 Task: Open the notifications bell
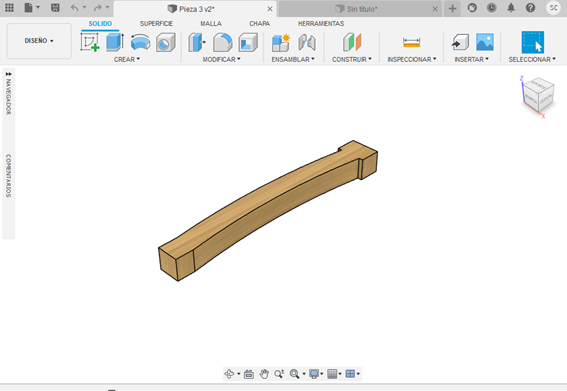(x=511, y=8)
